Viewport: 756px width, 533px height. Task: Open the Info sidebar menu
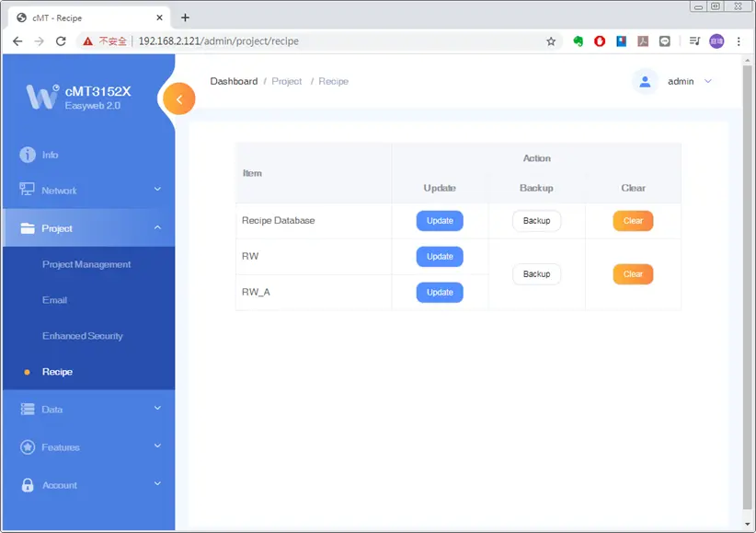coord(88,155)
